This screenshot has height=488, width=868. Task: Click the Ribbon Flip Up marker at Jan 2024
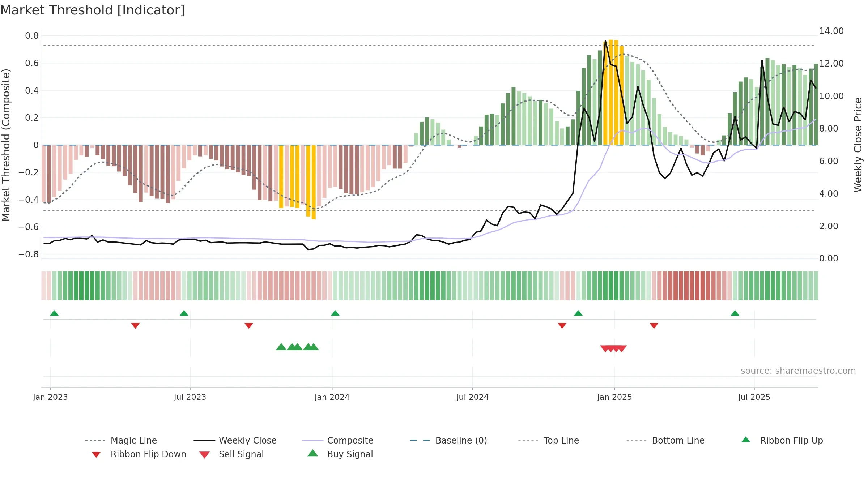335,313
